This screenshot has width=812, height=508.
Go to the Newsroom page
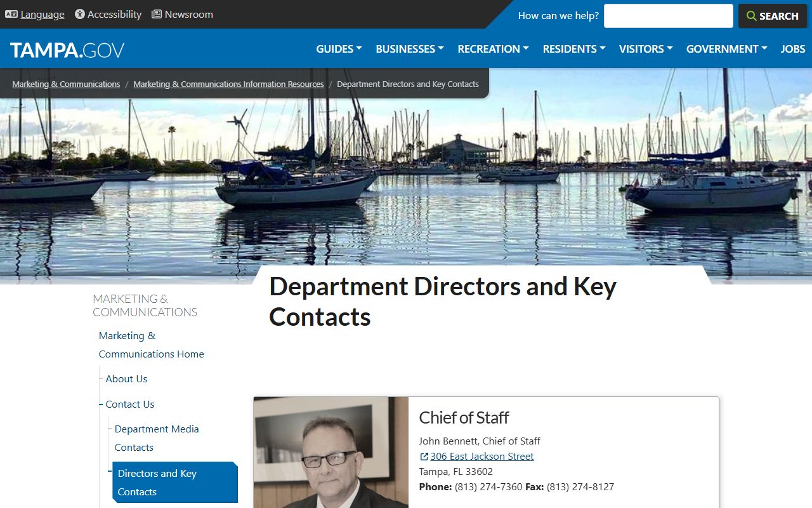coord(188,15)
